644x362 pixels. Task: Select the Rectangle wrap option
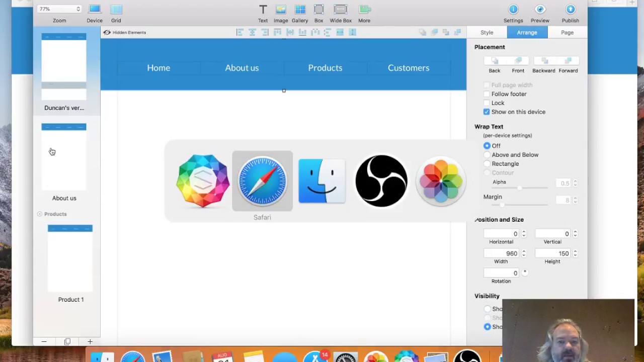coord(487,164)
